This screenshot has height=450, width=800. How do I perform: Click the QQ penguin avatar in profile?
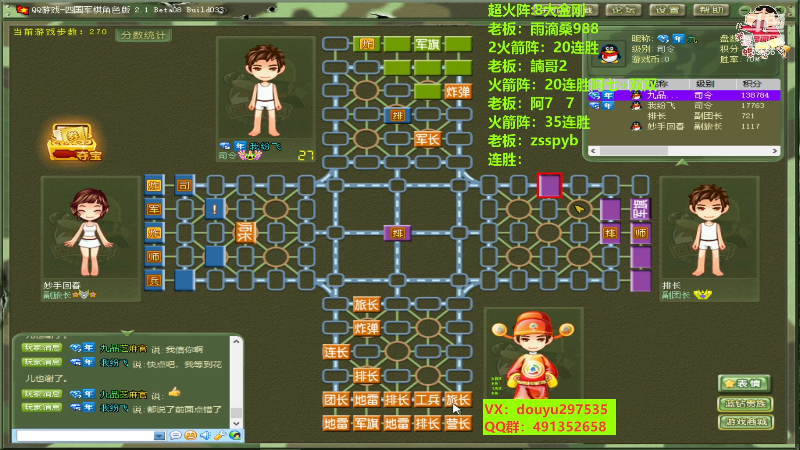coord(609,52)
